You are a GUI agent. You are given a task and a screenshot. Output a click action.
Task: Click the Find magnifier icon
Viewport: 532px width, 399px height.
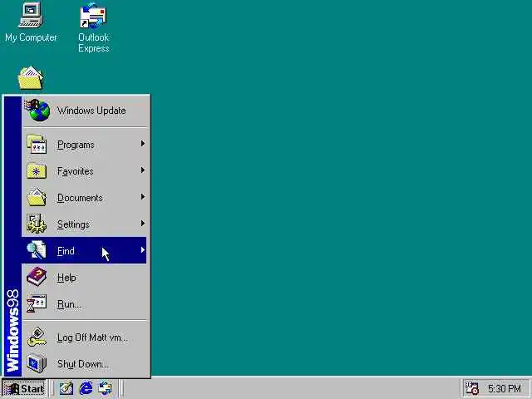(37, 250)
